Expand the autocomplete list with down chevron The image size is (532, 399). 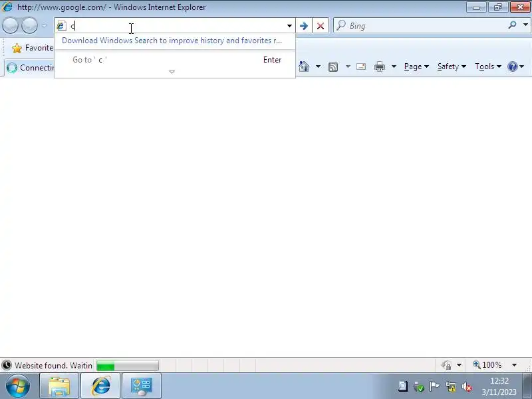tap(172, 72)
